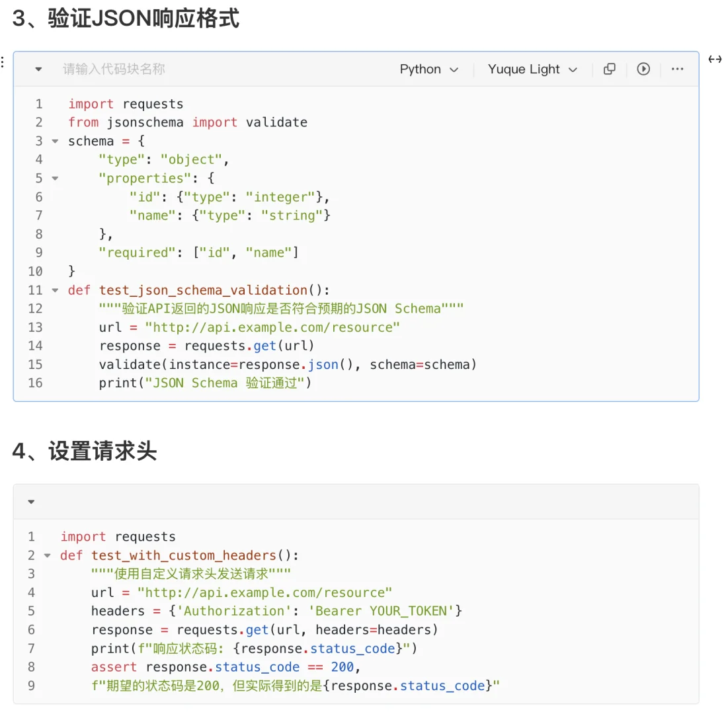This screenshot has width=728, height=714.
Task: Open the Yuque Light theme dropdown
Action: tap(532, 69)
